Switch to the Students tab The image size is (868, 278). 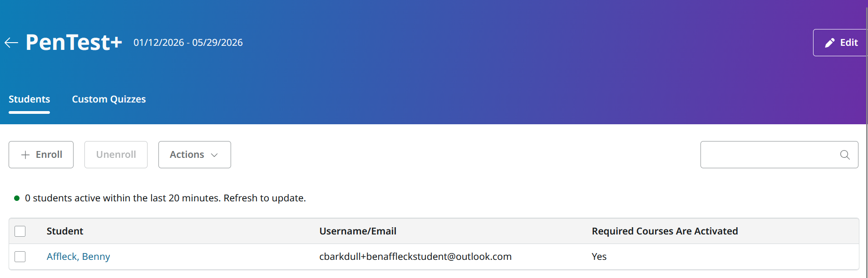[30, 99]
